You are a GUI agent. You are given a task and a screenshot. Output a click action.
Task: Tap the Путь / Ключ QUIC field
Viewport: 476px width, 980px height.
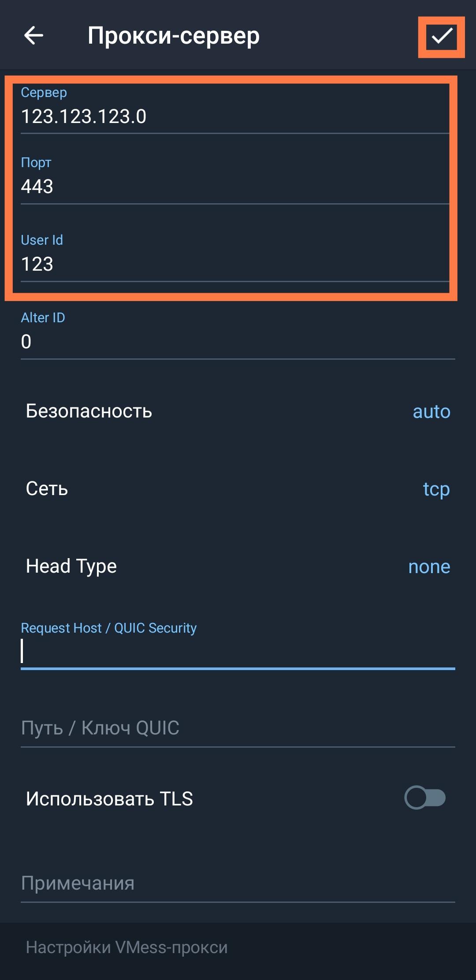click(x=176, y=728)
